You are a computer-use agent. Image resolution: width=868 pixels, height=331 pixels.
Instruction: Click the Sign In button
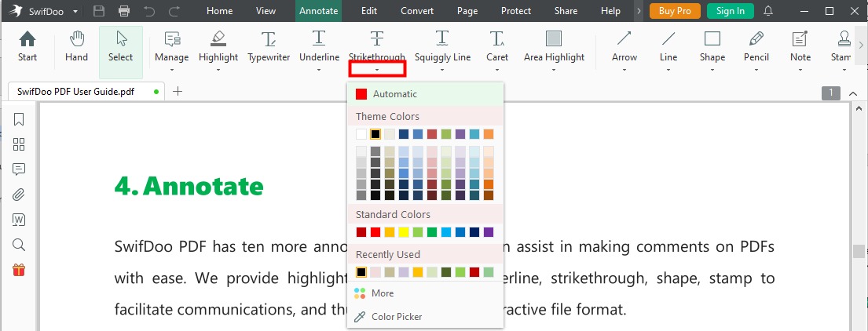(x=731, y=11)
